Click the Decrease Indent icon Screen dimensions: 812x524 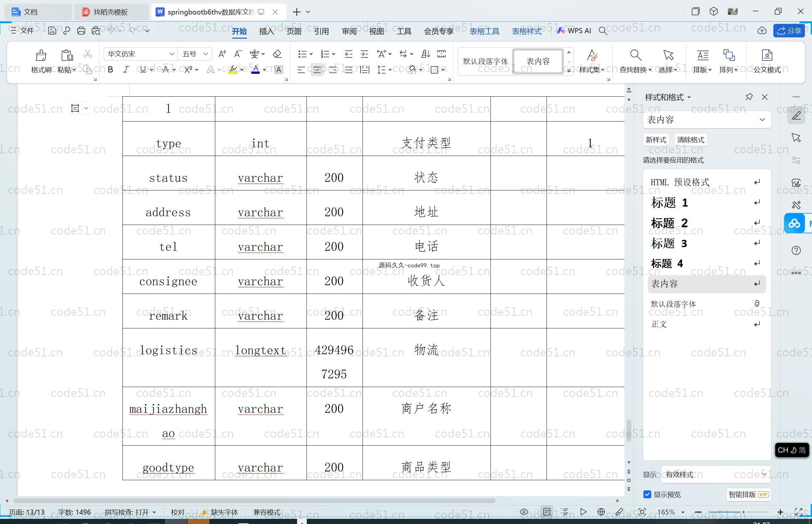click(348, 54)
